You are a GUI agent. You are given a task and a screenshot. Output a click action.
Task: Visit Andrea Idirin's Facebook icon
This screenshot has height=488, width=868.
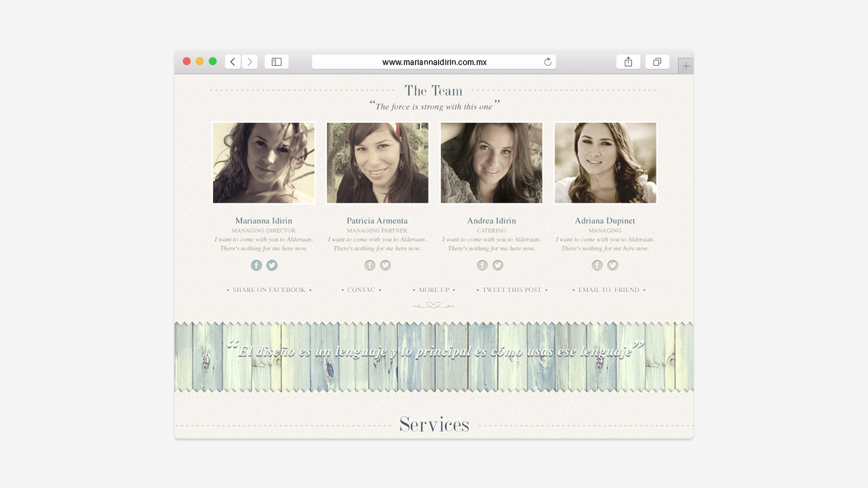click(x=482, y=266)
